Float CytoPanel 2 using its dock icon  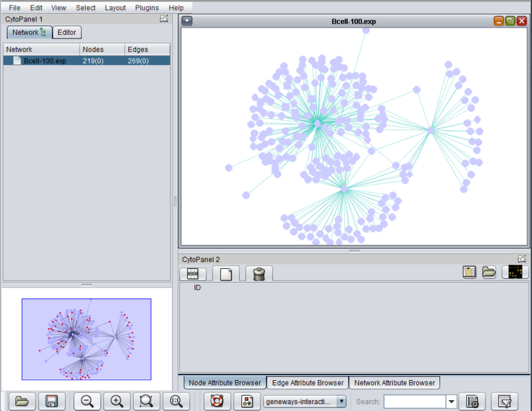pyautogui.click(x=522, y=259)
